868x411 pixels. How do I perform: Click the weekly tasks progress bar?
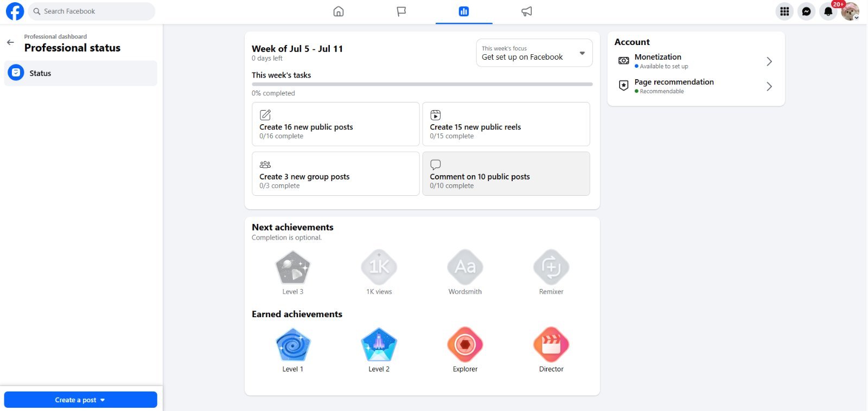click(422, 84)
